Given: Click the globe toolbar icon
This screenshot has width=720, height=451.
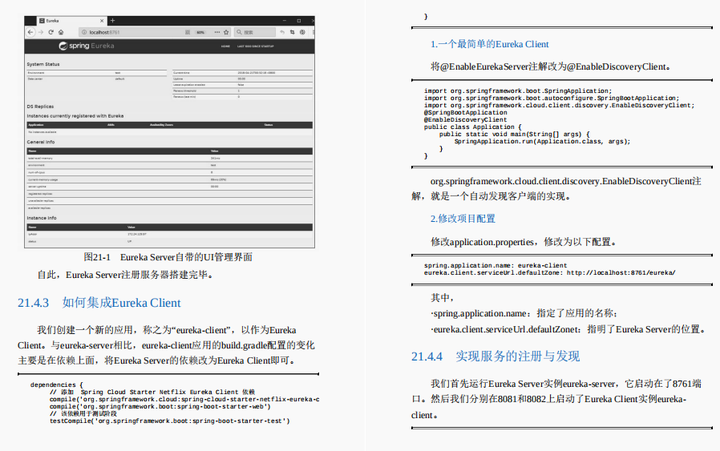Looking at the screenshot, I should pyautogui.click(x=303, y=32).
